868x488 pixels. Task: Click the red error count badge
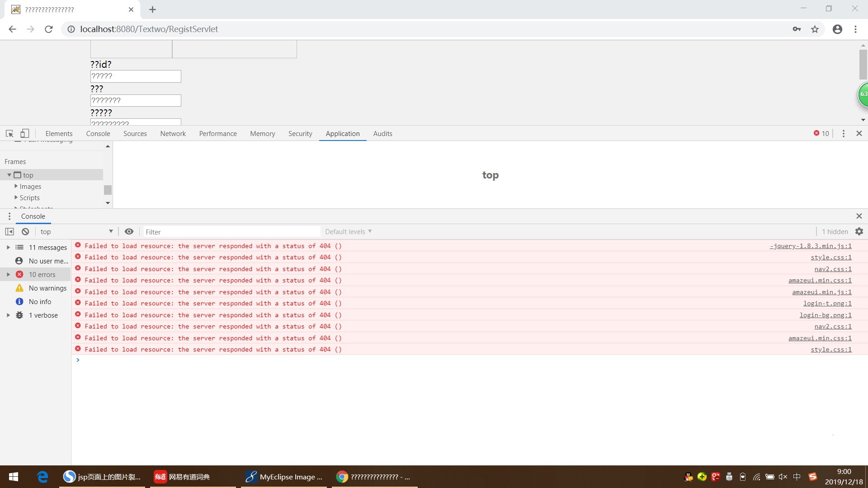click(x=821, y=134)
